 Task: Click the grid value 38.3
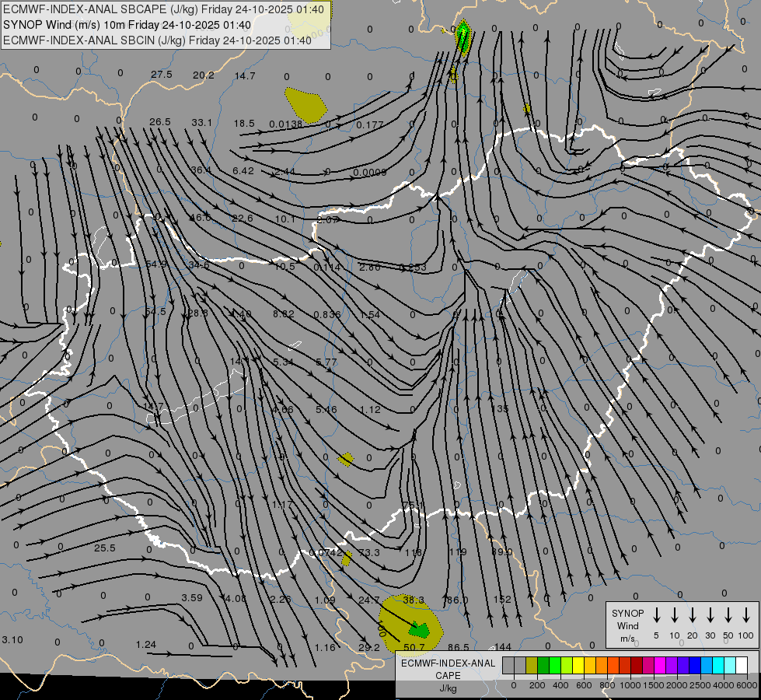tap(414, 600)
